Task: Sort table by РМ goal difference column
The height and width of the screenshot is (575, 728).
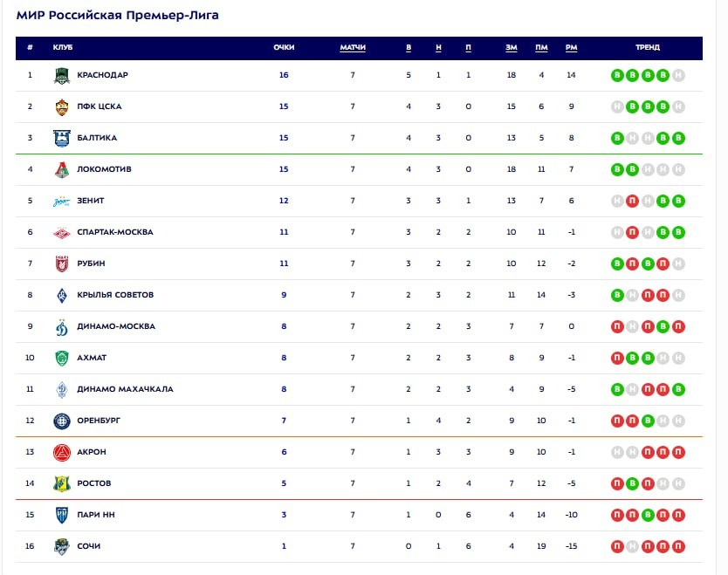Action: (x=571, y=47)
